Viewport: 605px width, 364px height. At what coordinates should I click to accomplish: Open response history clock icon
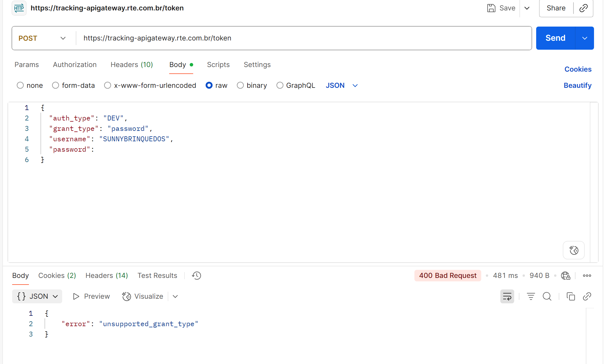point(196,276)
